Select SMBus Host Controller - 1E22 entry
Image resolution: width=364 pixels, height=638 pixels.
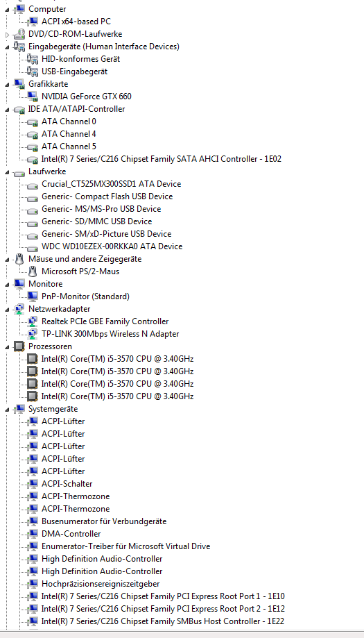[163, 622]
